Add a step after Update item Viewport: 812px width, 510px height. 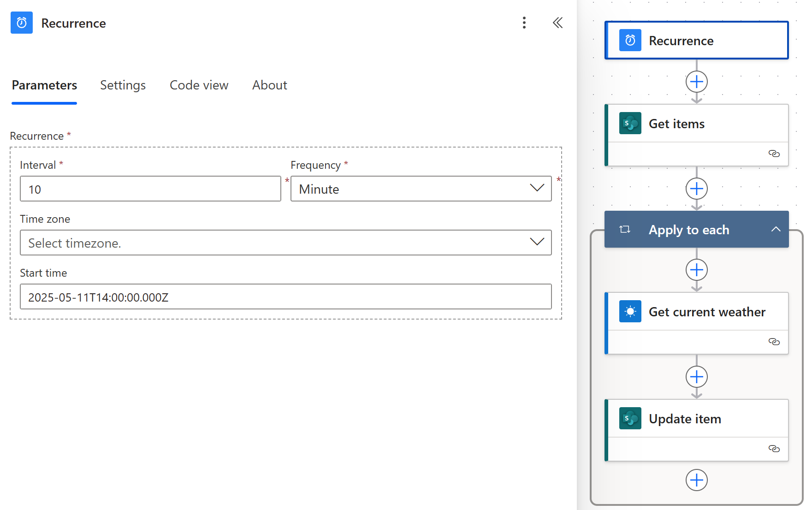tap(696, 480)
